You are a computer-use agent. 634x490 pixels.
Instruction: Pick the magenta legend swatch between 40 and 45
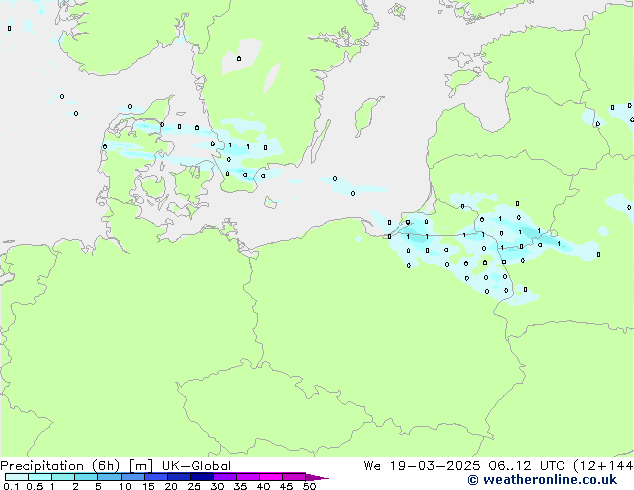click(271, 477)
